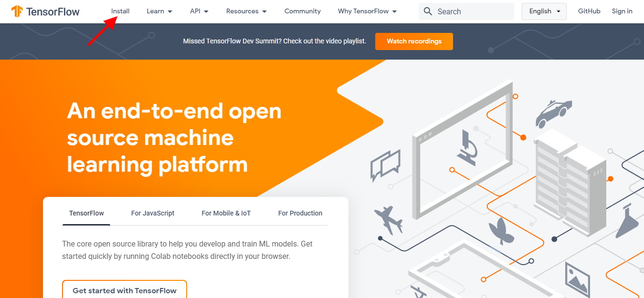Click the leaf plant illustration icon
644x298 pixels.
[501, 231]
